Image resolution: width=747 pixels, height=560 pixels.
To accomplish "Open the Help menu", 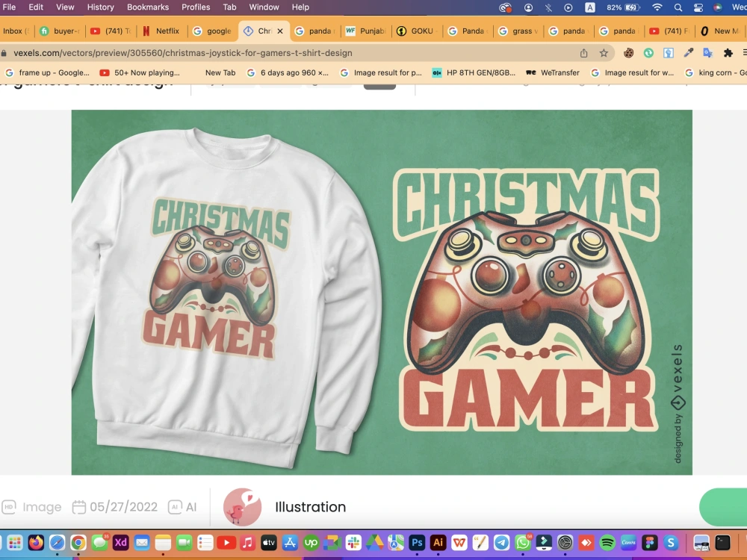I will [300, 7].
